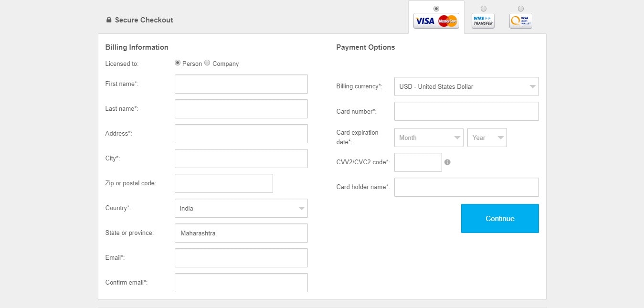Focus the First name field

pyautogui.click(x=241, y=84)
